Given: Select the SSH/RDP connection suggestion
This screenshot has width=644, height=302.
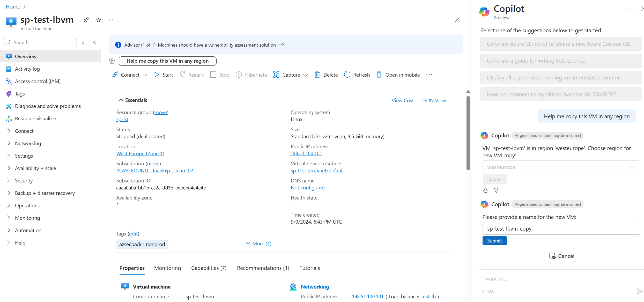Looking at the screenshot, I should tap(561, 94).
